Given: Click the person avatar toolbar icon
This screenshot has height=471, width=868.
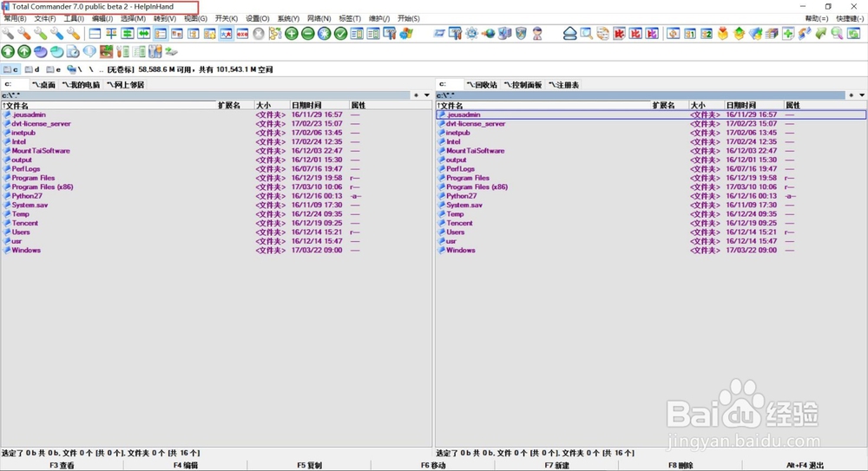Looking at the screenshot, I should 537,34.
